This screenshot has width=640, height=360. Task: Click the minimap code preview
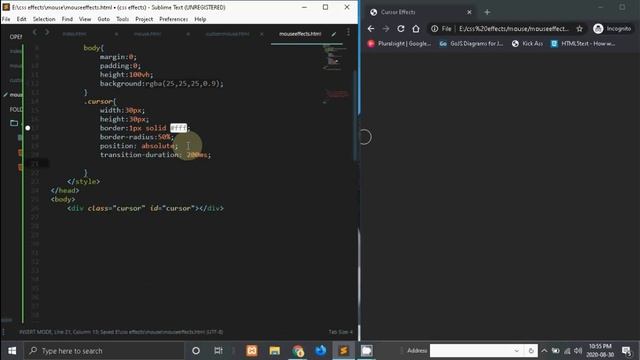(x=335, y=56)
